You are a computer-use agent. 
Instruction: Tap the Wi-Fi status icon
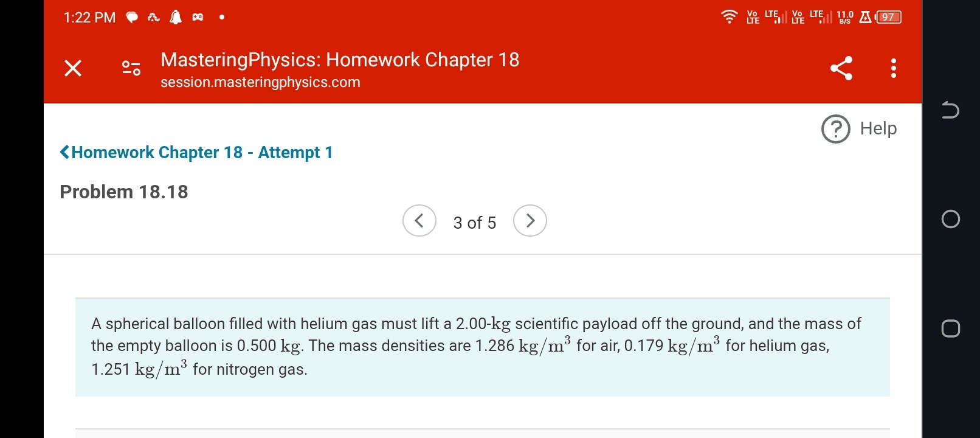point(730,17)
